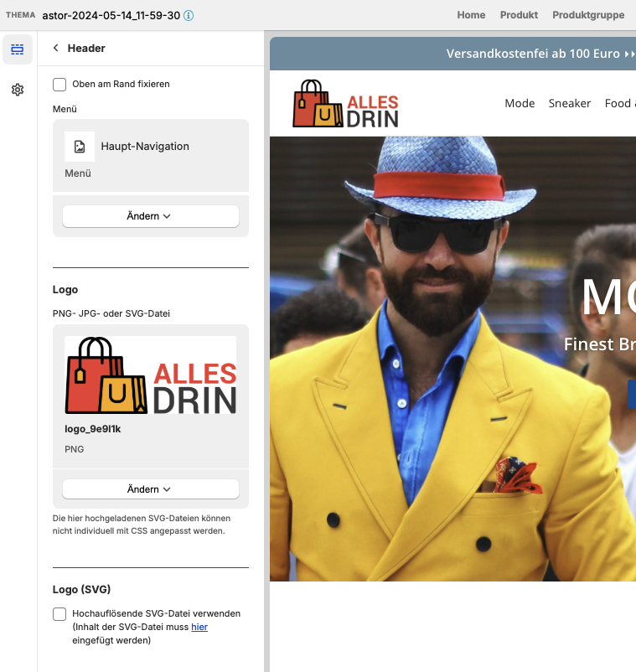Click the info icon next to theme name
The height and width of the screenshot is (672, 636).
189,15
